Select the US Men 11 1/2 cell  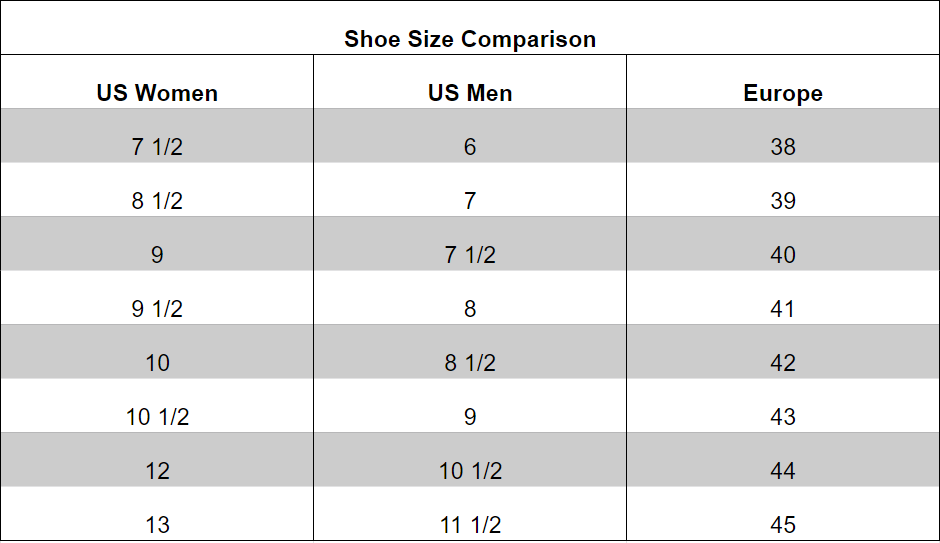click(470, 524)
